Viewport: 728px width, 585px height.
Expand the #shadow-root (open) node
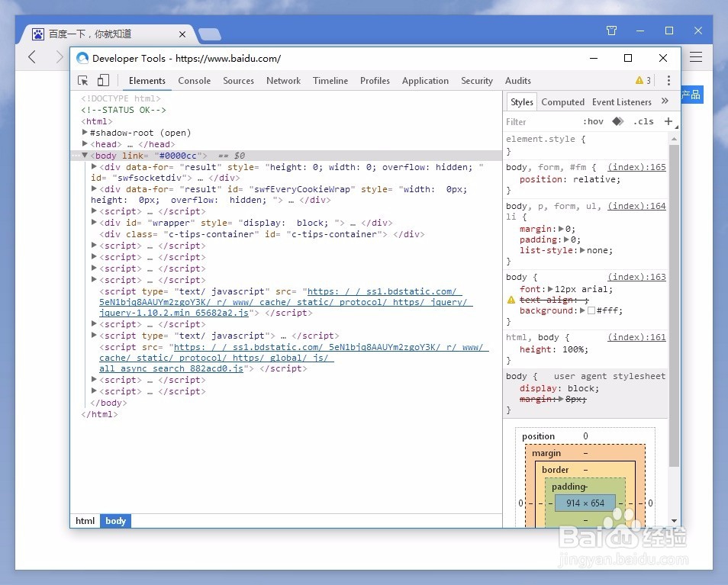point(85,132)
